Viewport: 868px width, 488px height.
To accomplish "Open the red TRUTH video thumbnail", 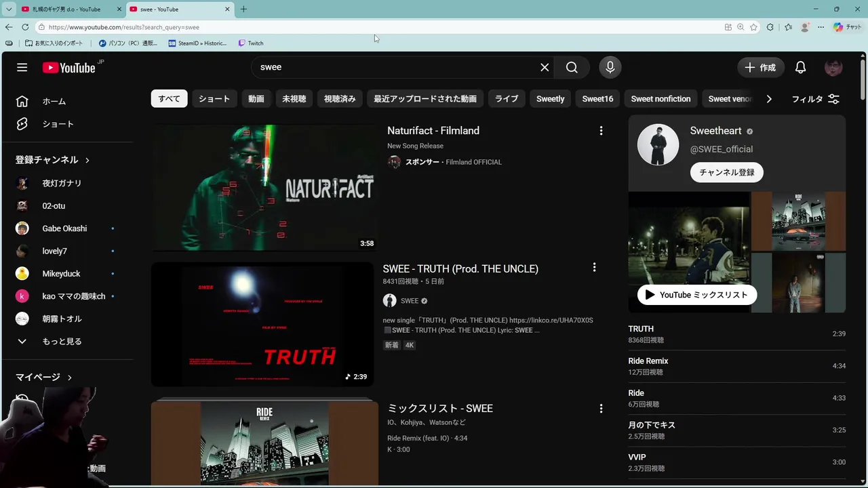I will [262, 325].
